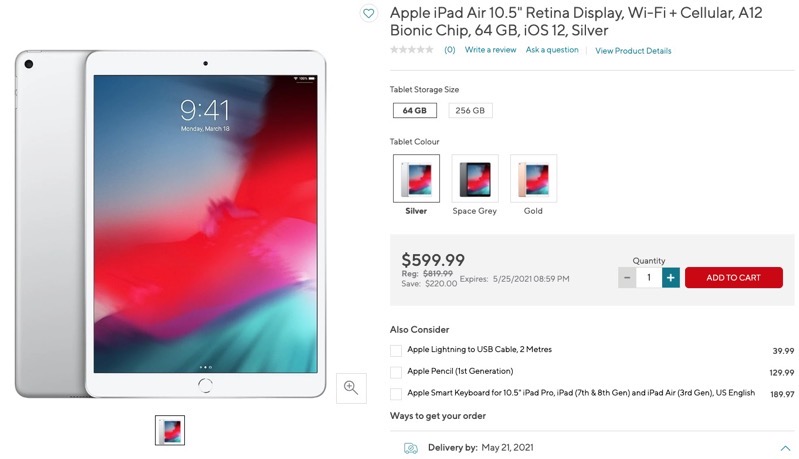Select the iPad thumbnail below main image

(170, 430)
